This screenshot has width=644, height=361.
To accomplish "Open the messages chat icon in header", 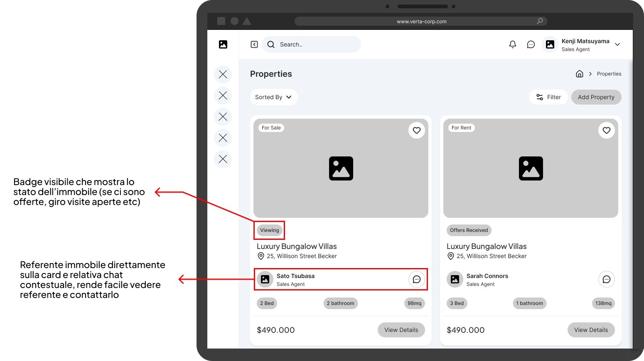I will 531,44.
